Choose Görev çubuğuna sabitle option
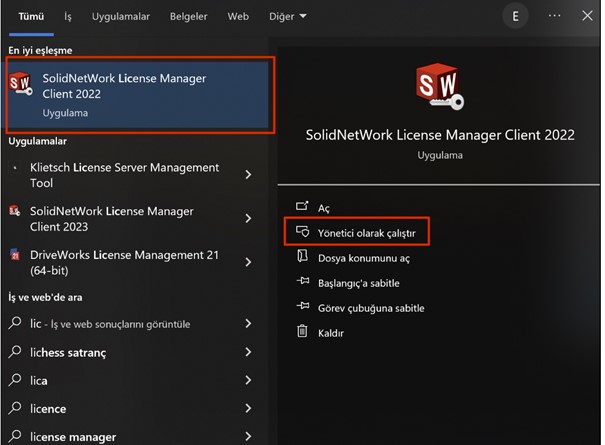Viewport: 605px width, 445px height. point(370,308)
